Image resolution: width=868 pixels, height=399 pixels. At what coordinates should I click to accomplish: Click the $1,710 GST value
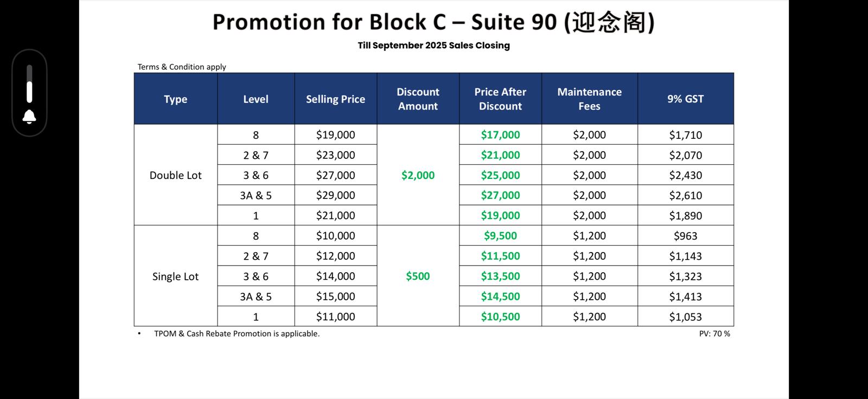(685, 135)
